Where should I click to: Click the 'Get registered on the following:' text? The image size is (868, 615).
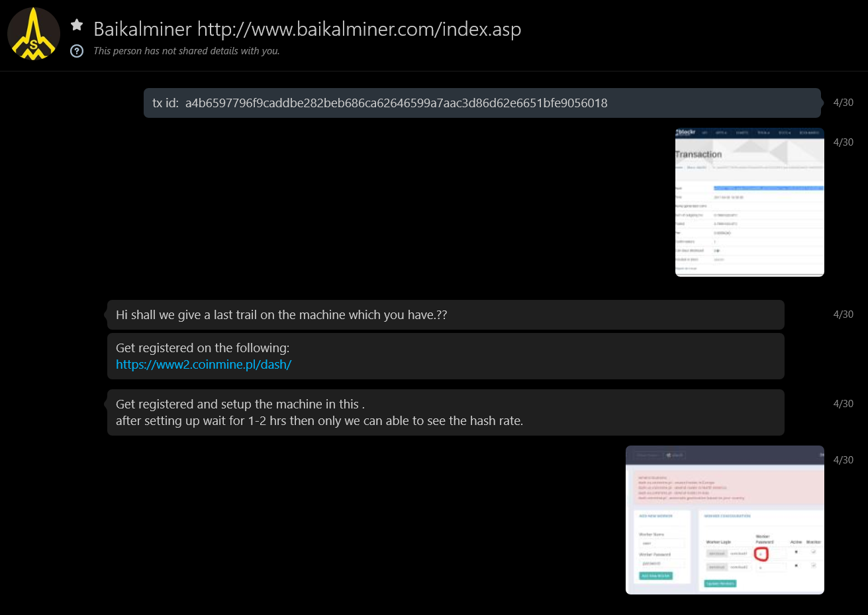pos(203,348)
